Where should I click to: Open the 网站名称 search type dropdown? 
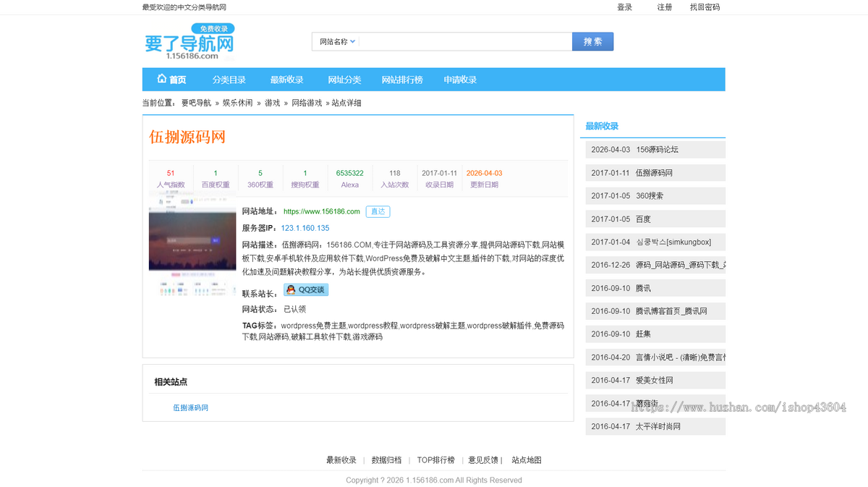point(338,42)
